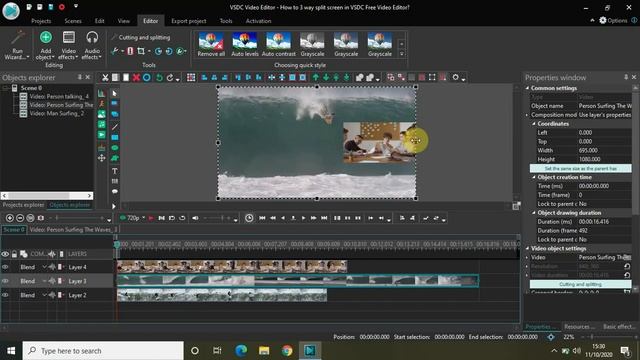Viewport: 640px width, 360px height.
Task: Click Set the same size as parent button
Action: (580, 168)
